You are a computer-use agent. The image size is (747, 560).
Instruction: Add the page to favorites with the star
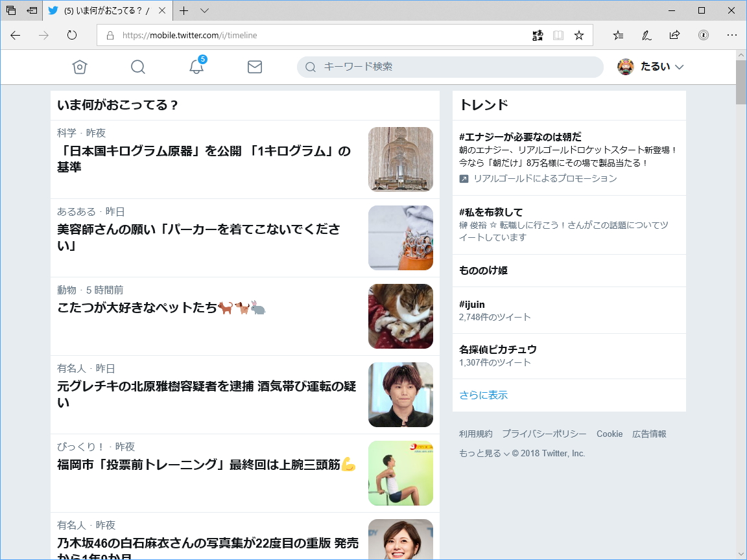click(578, 36)
